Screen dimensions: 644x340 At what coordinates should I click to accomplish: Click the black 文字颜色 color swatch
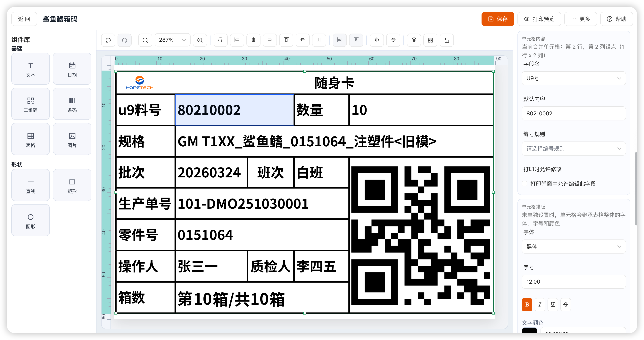point(529,330)
